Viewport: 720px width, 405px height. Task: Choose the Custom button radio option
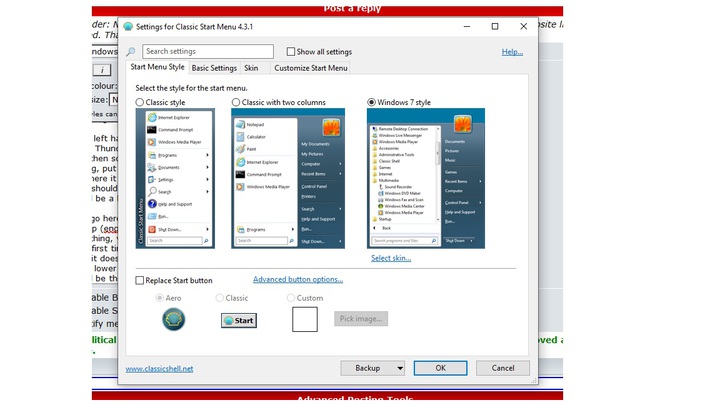(291, 298)
